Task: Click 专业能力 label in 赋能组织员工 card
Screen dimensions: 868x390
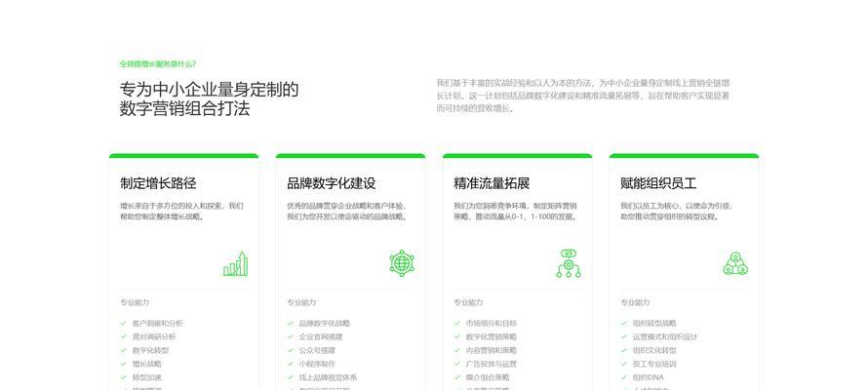Action: 635,302
